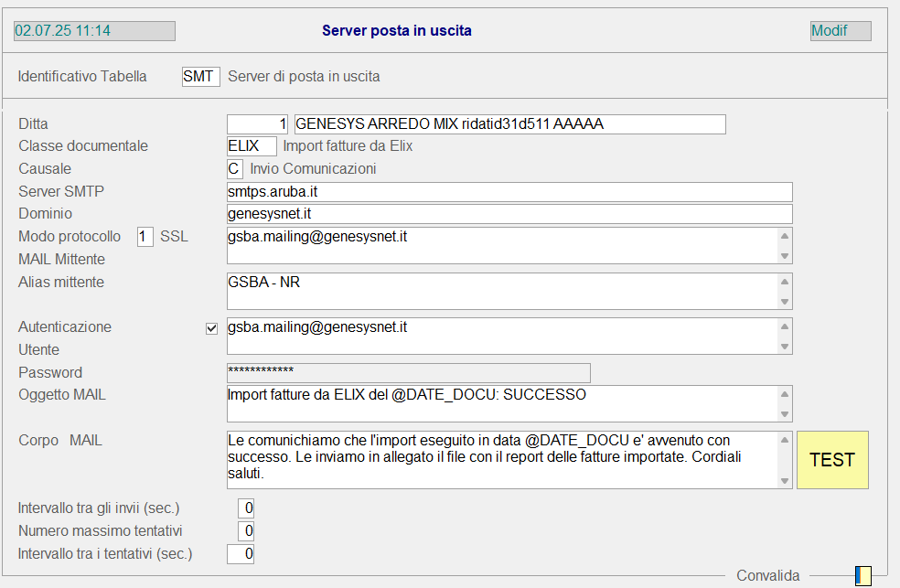The width and height of the screenshot is (900, 588).
Task: Click scroll down arrow in Corpo MAIL field
Action: point(784,481)
